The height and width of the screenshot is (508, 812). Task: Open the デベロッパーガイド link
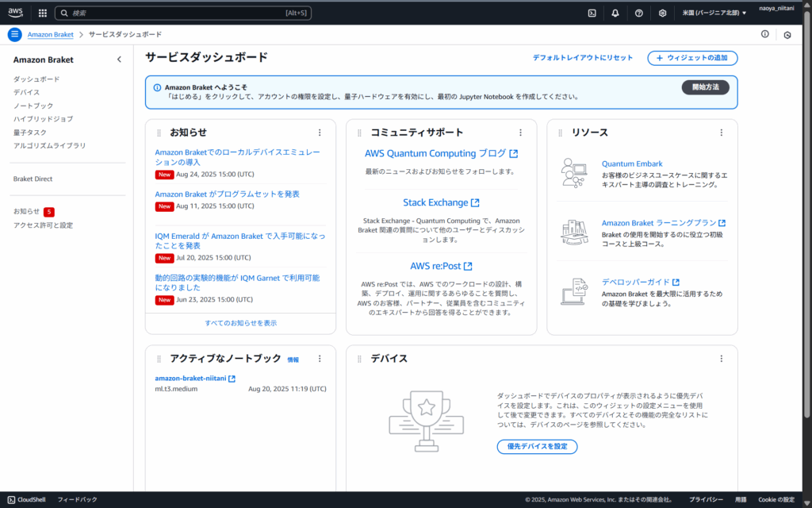640,282
